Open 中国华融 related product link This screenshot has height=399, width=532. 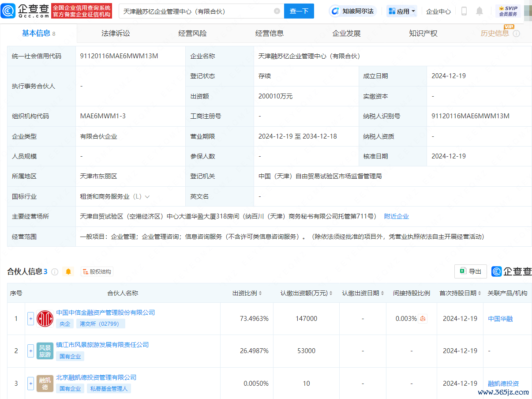(500, 319)
